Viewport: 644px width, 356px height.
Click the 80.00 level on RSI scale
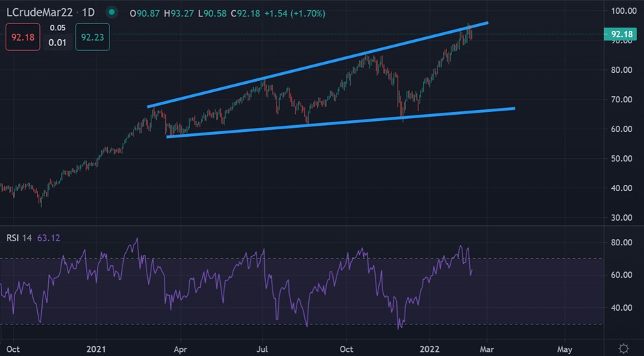(621, 243)
